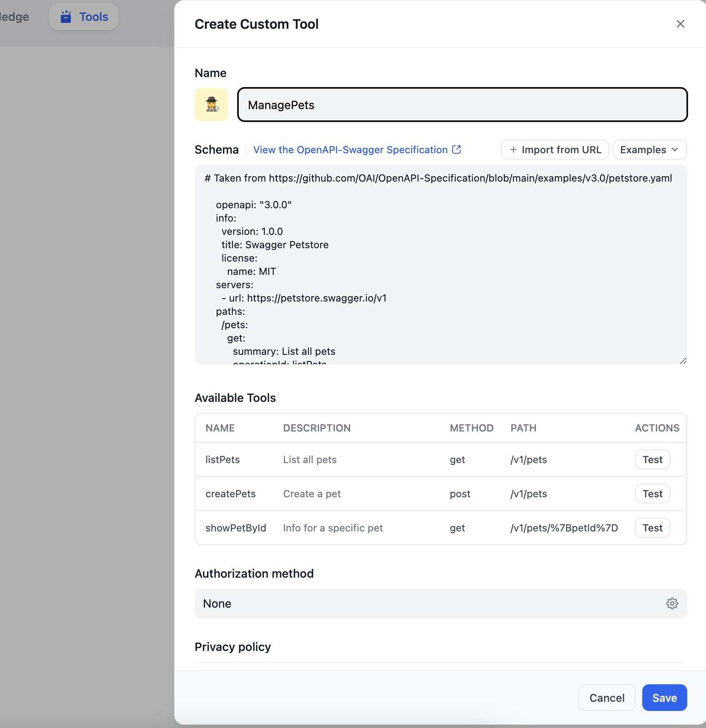Open the authorization settings gear icon

click(x=672, y=603)
